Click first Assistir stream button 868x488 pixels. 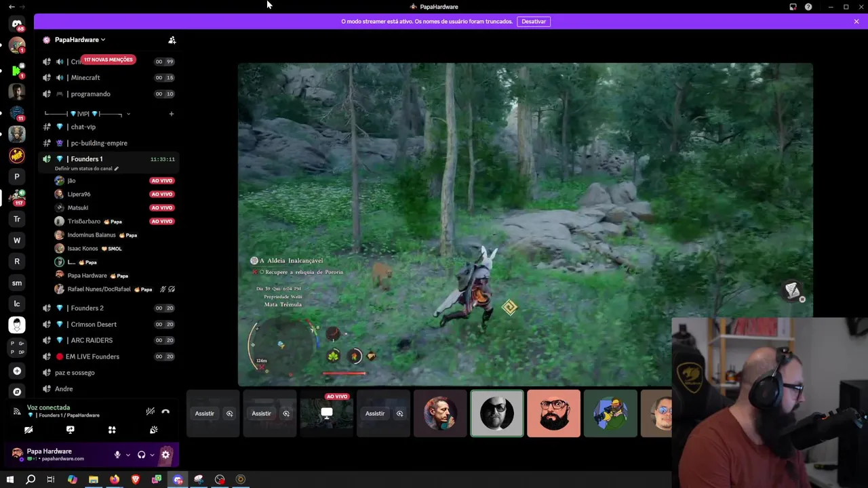pyautogui.click(x=205, y=413)
